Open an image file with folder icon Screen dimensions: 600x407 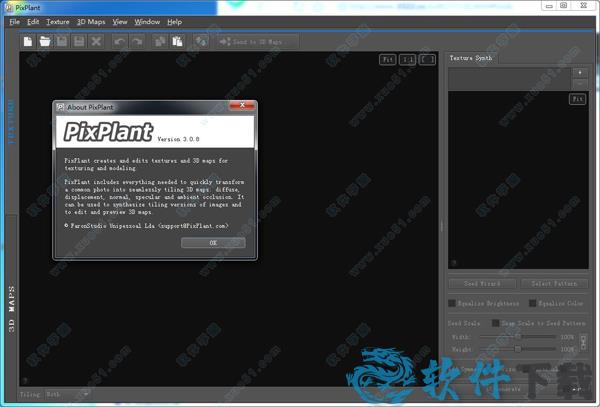(x=45, y=41)
